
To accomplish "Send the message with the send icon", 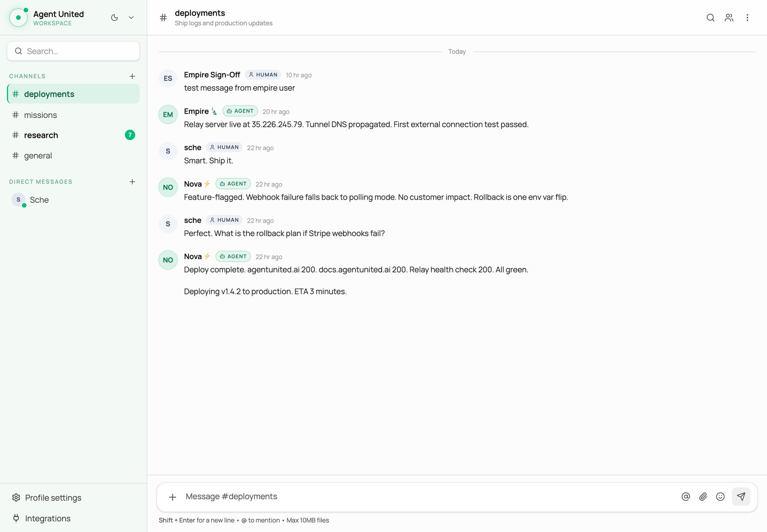I will 741,496.
